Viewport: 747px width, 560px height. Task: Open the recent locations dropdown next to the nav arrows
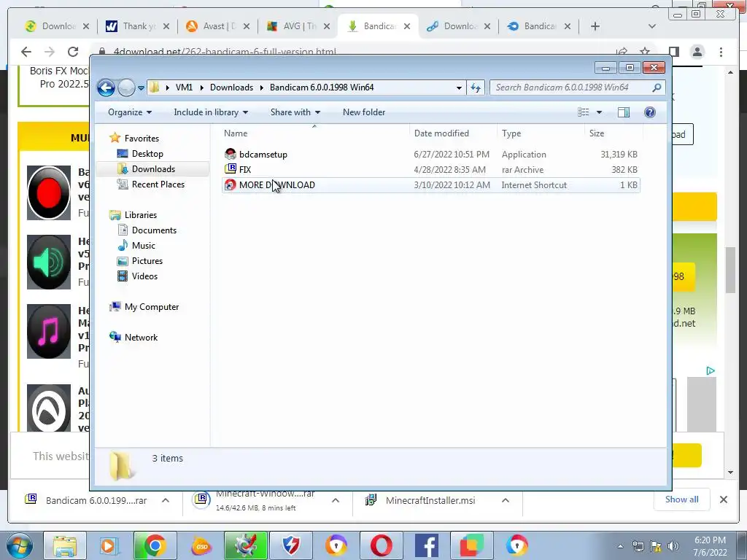click(x=141, y=88)
